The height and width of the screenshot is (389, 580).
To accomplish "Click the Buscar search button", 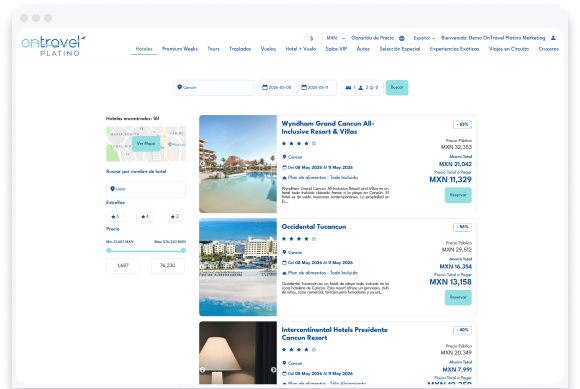I will (397, 88).
